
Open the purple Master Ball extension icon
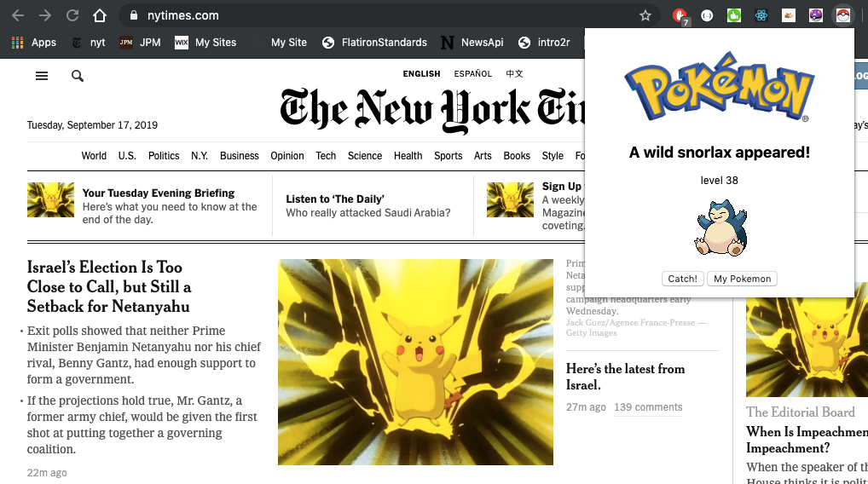coord(815,15)
